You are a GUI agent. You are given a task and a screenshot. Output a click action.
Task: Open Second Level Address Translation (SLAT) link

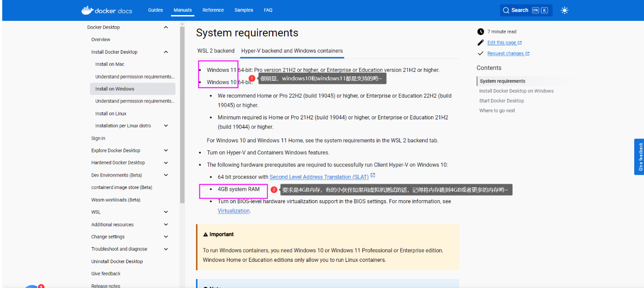tap(319, 177)
